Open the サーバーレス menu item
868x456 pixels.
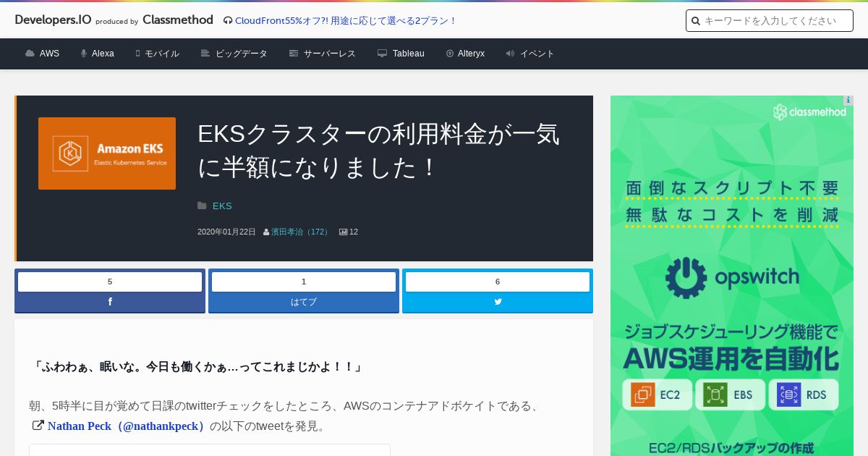coord(330,54)
